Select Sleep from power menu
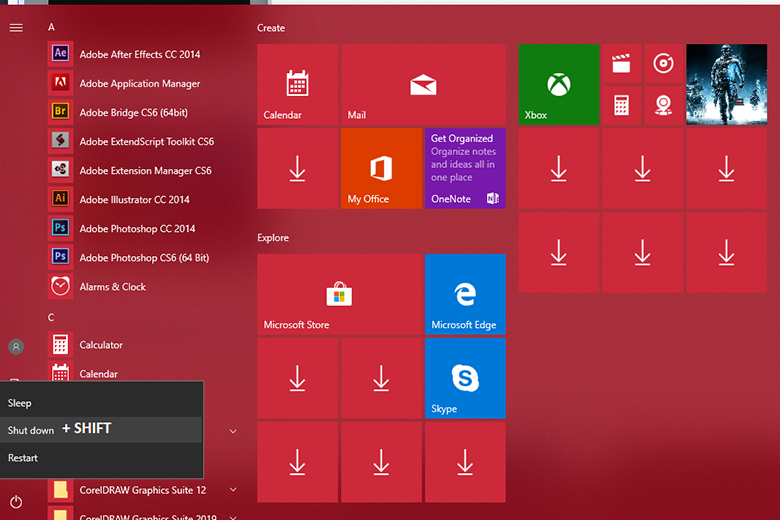The width and height of the screenshot is (780, 520). tap(20, 403)
